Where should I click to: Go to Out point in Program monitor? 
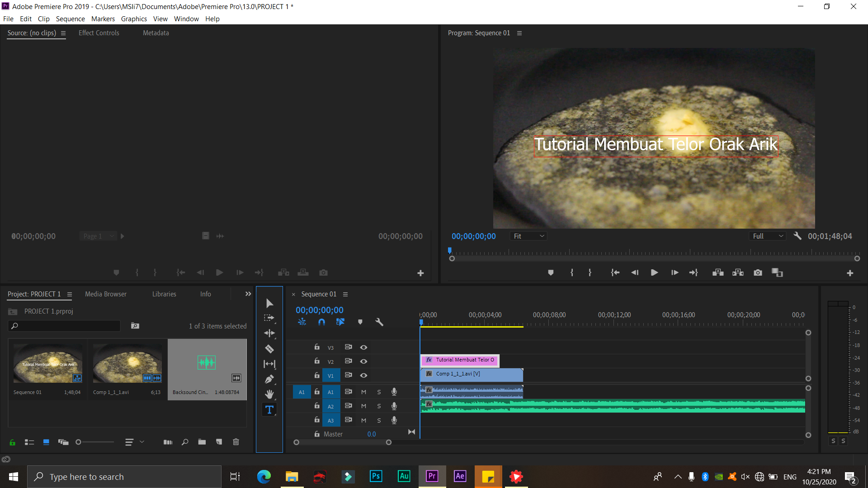click(x=693, y=272)
